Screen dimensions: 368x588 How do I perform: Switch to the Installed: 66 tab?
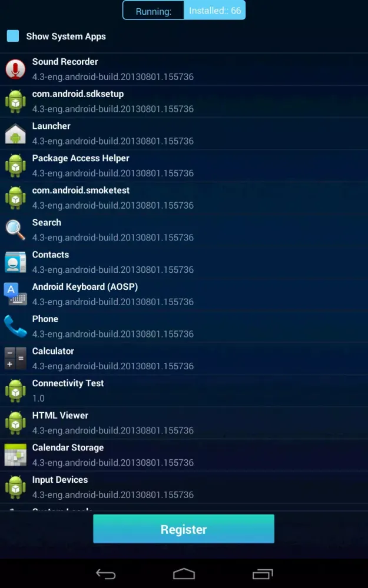(x=215, y=11)
